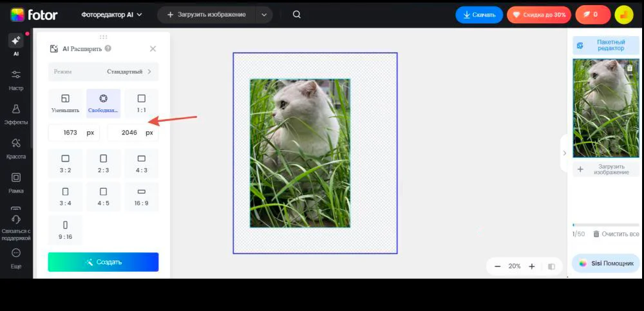This screenshot has width=644, height=311.
Task: Click the Загрузить изображение top button
Action: point(207,15)
